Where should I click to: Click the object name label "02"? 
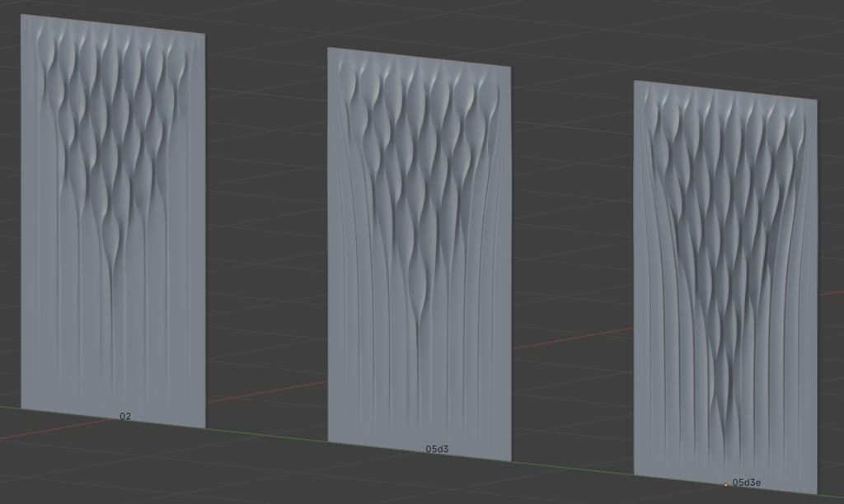point(125,417)
